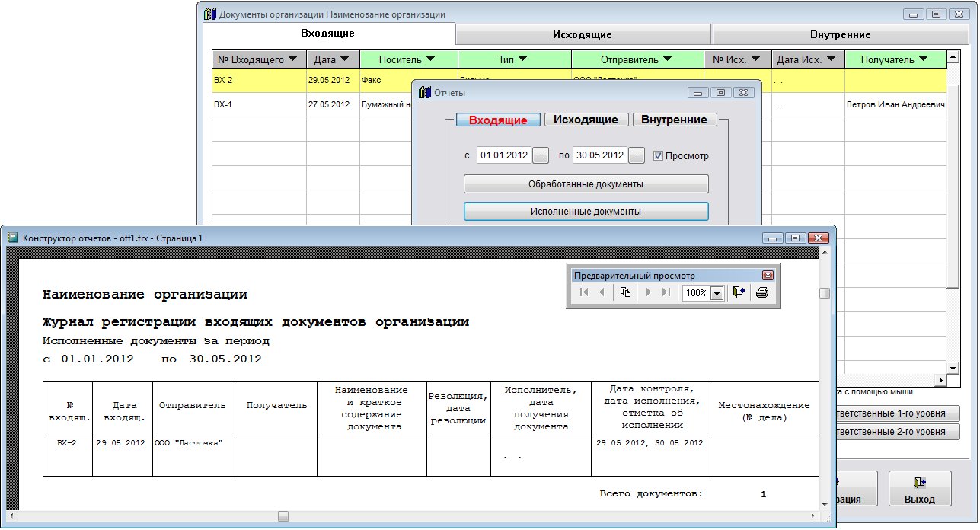The image size is (980, 530).
Task: Click the last page navigation arrow
Action: tap(666, 292)
